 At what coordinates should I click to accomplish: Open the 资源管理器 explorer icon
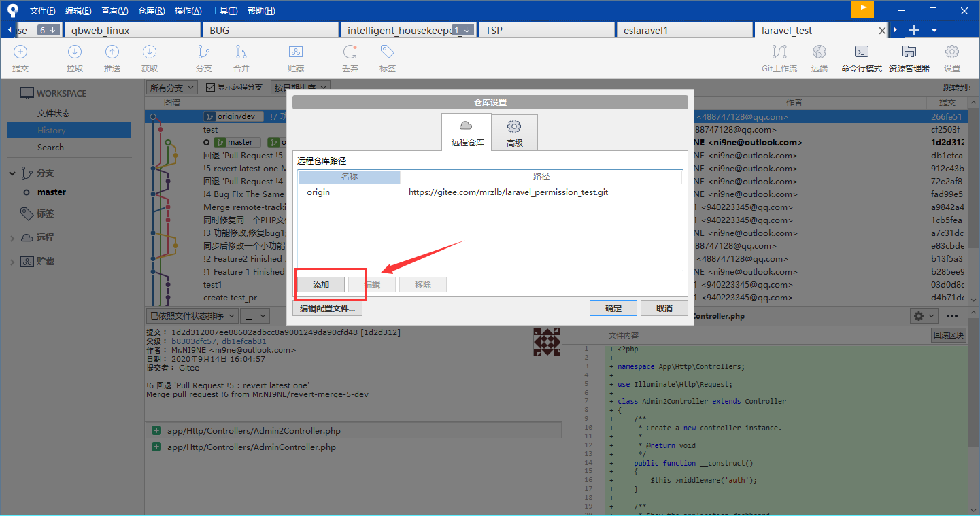pos(909,52)
